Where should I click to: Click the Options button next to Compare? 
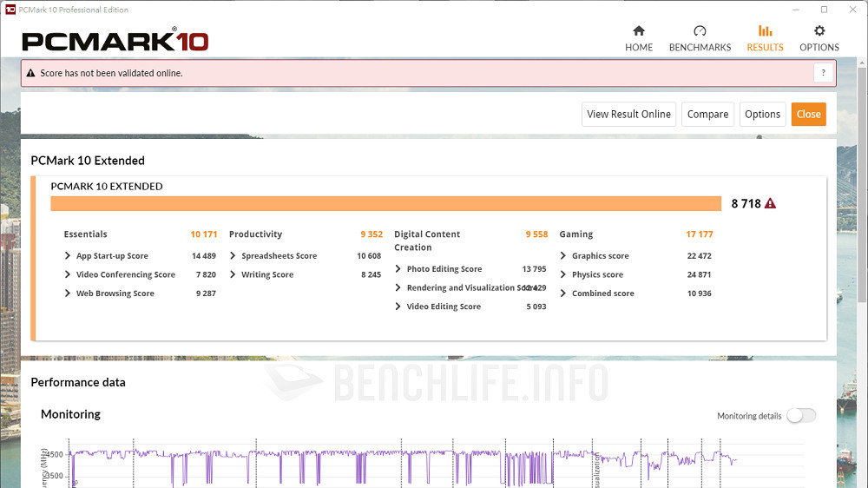click(x=762, y=115)
